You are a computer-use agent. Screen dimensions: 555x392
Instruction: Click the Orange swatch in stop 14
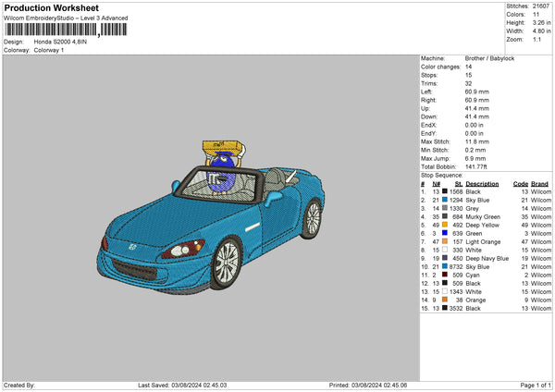444,300
